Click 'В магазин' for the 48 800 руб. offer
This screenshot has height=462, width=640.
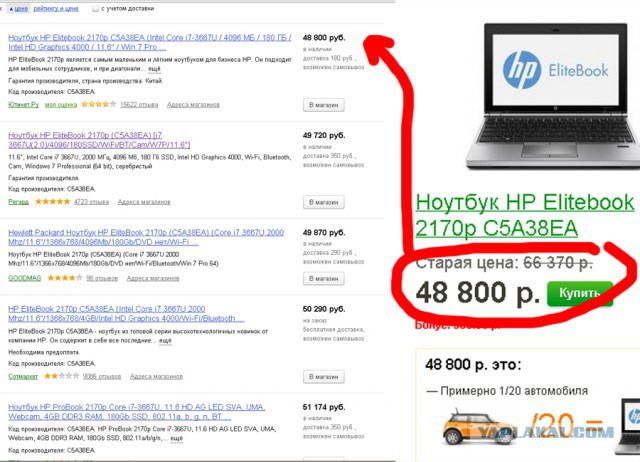pyautogui.click(x=324, y=105)
